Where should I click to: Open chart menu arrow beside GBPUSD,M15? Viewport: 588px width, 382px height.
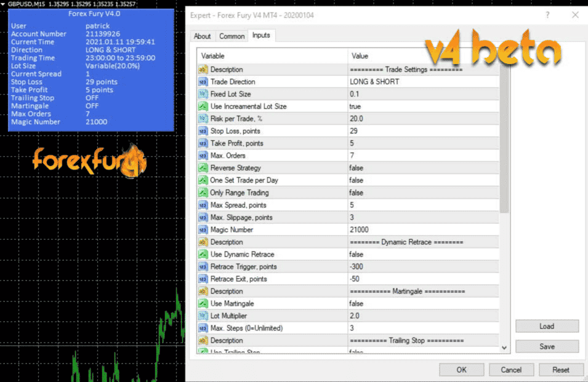click(x=3, y=4)
